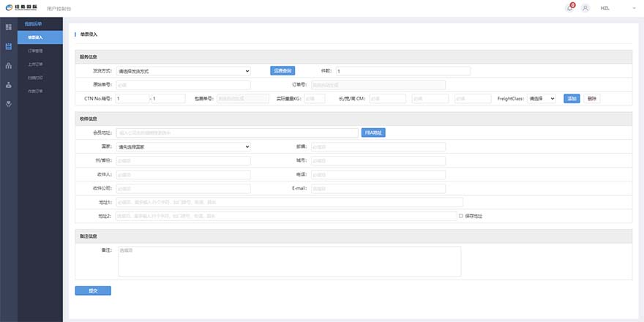Click the 删除 delete button
644x322 pixels.
592,98
